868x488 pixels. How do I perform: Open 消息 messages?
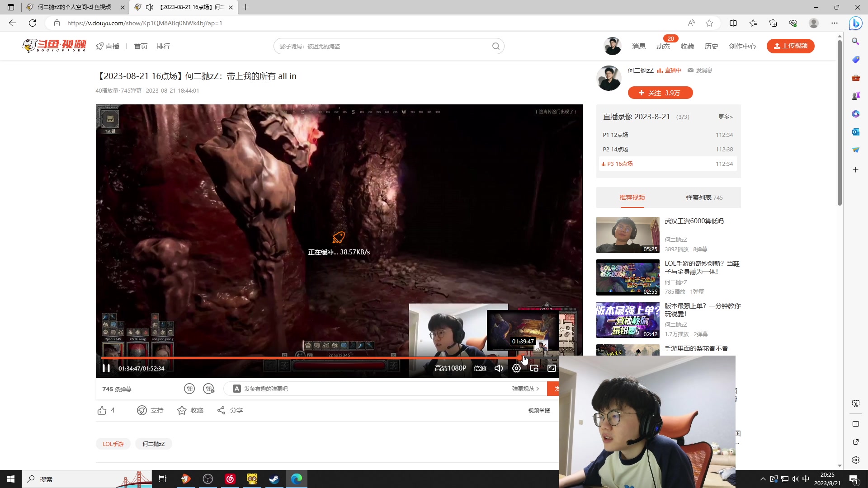(x=639, y=46)
